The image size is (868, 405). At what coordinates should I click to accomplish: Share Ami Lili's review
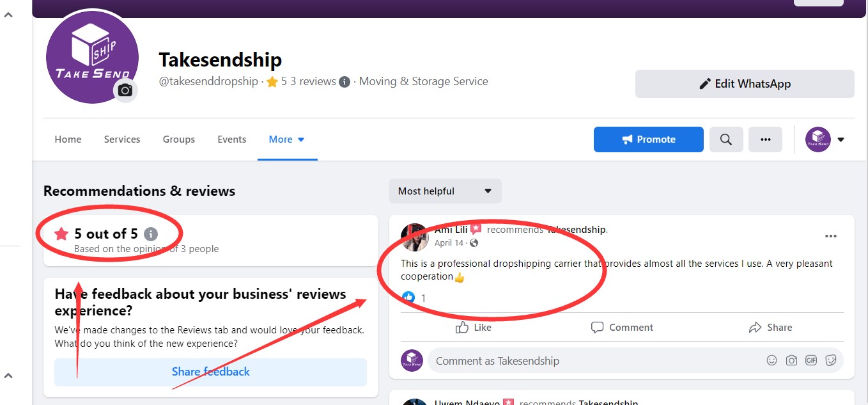click(770, 328)
